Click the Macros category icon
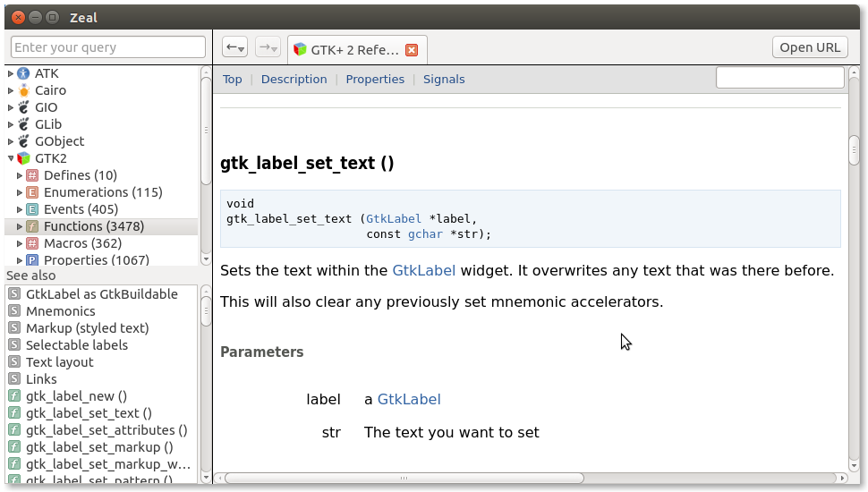868x492 pixels. [32, 243]
